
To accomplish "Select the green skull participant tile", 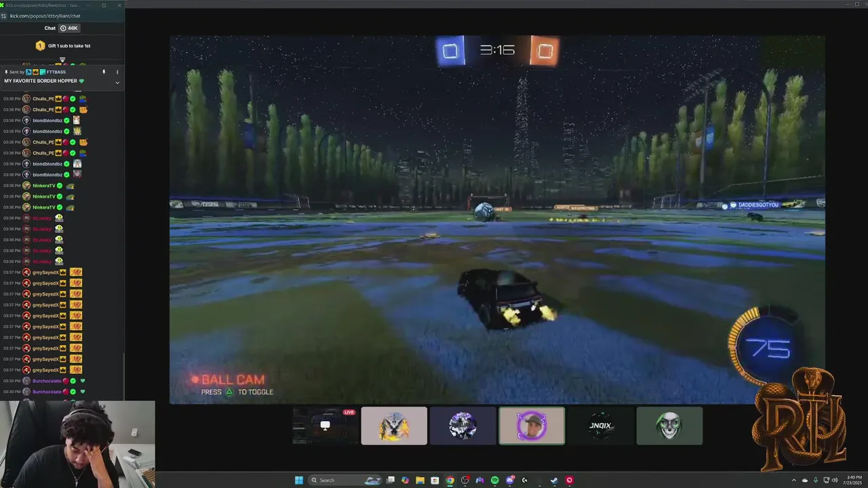I will [669, 426].
